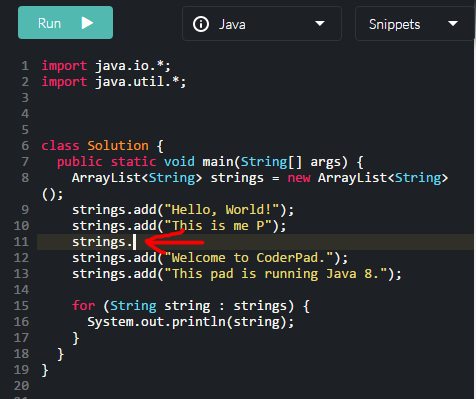The width and height of the screenshot is (476, 399).
Task: Click gutter line number 18
Action: click(21, 354)
